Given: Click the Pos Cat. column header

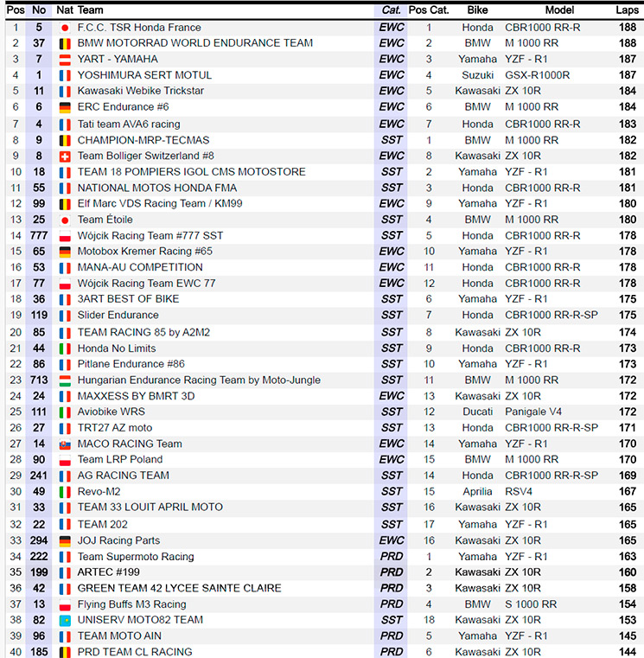Looking at the screenshot, I should 429,10.
